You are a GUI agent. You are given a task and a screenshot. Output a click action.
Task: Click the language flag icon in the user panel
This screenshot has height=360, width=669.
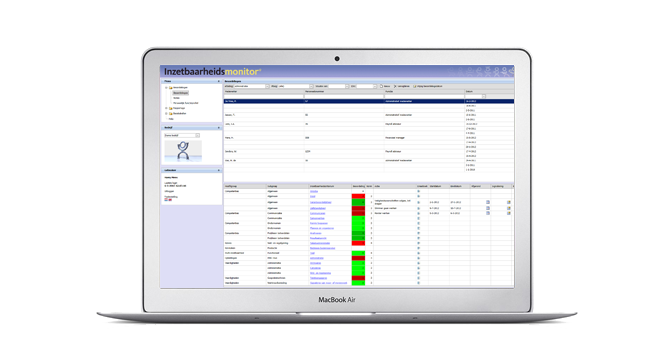[x=168, y=199]
